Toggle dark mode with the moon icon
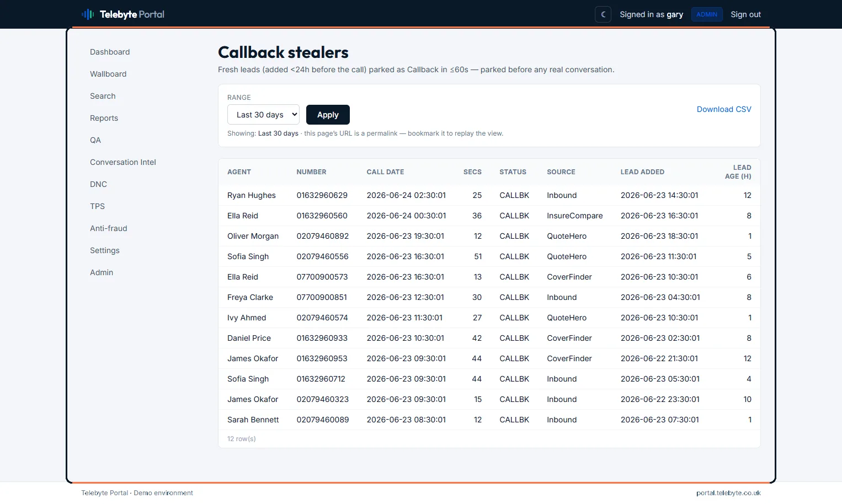Image resolution: width=842 pixels, height=504 pixels. [x=603, y=14]
